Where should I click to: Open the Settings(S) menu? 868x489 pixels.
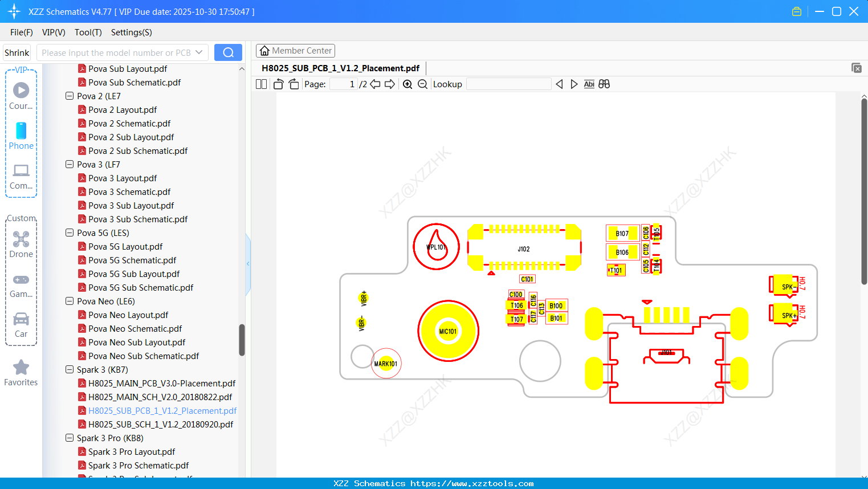coord(131,32)
